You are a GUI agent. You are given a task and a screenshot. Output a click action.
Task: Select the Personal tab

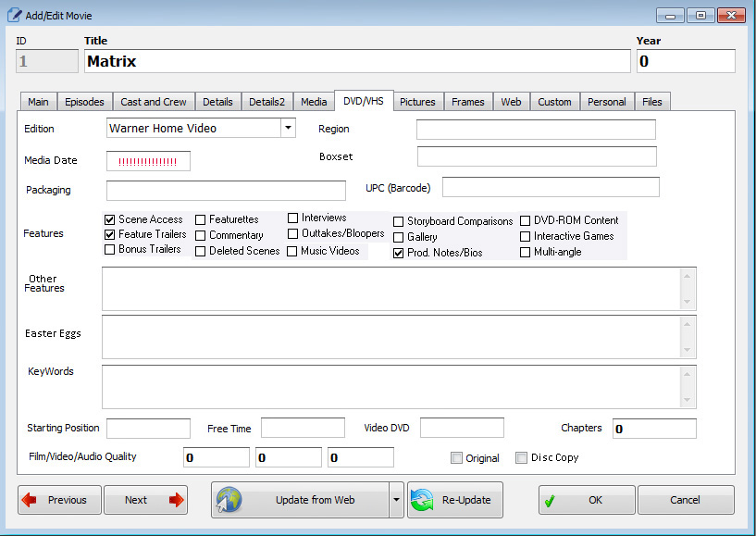pos(607,102)
